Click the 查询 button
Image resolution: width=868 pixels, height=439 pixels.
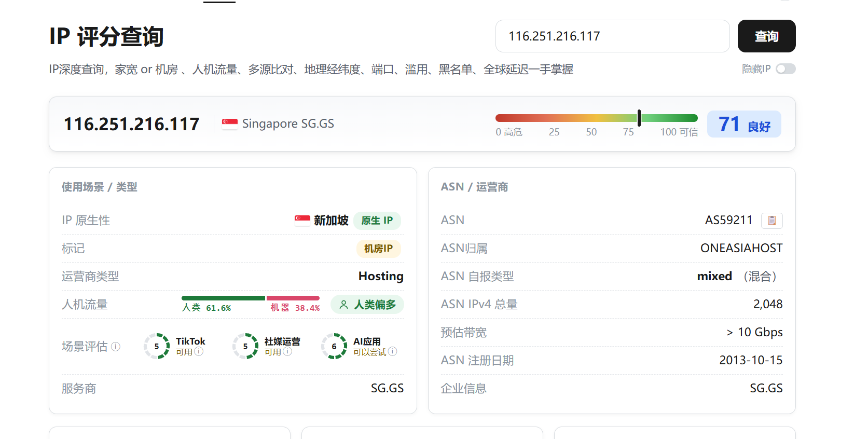coord(766,36)
